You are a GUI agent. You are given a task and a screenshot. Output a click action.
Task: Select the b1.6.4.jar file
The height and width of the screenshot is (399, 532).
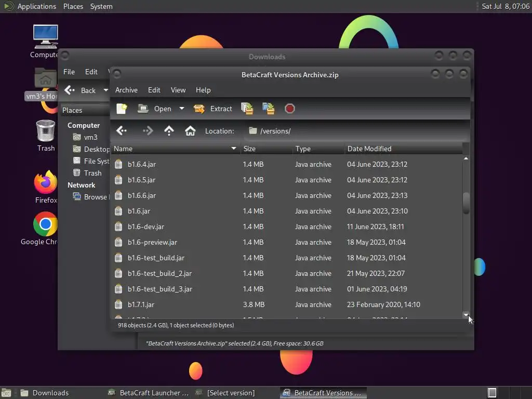287,164
